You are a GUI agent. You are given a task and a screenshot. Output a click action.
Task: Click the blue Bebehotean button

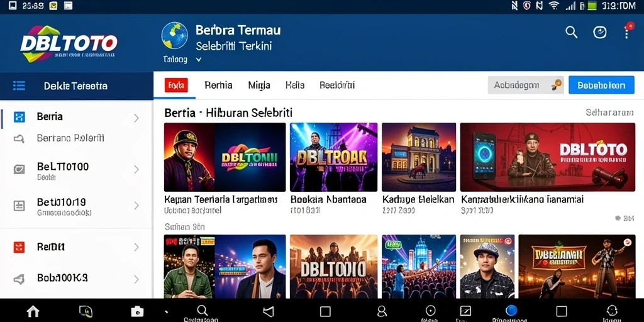click(601, 85)
